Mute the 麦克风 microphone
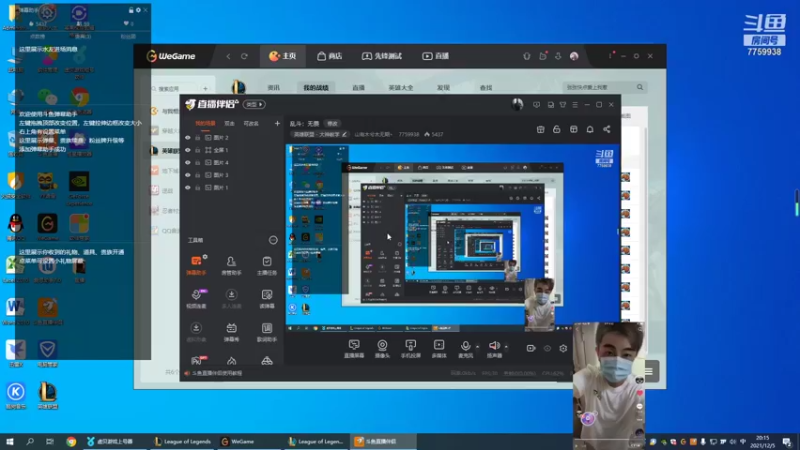800x450 pixels. 465,348
